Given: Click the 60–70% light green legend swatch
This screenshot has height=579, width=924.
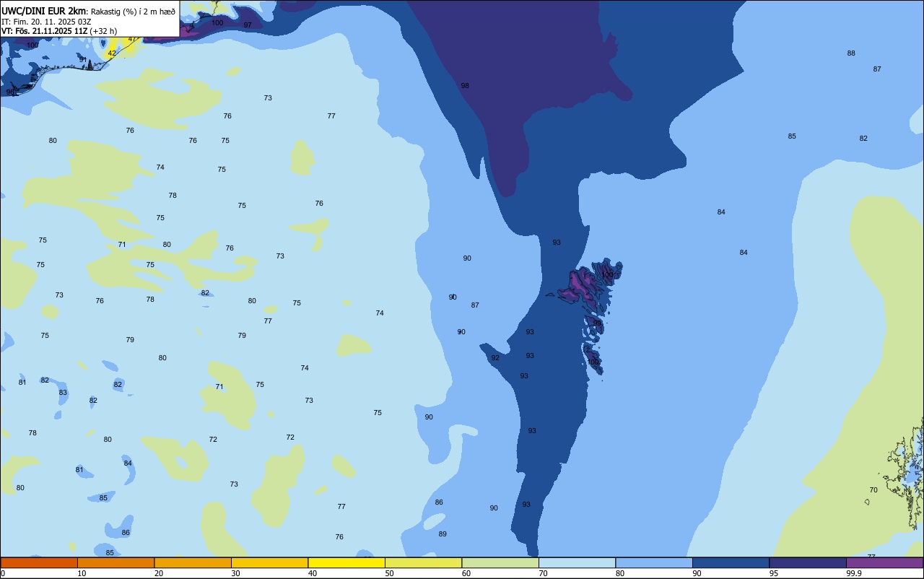Looking at the screenshot, I should coord(500,562).
